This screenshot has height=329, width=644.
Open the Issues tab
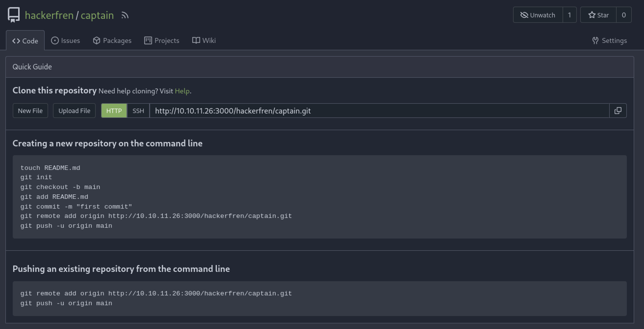(65, 40)
